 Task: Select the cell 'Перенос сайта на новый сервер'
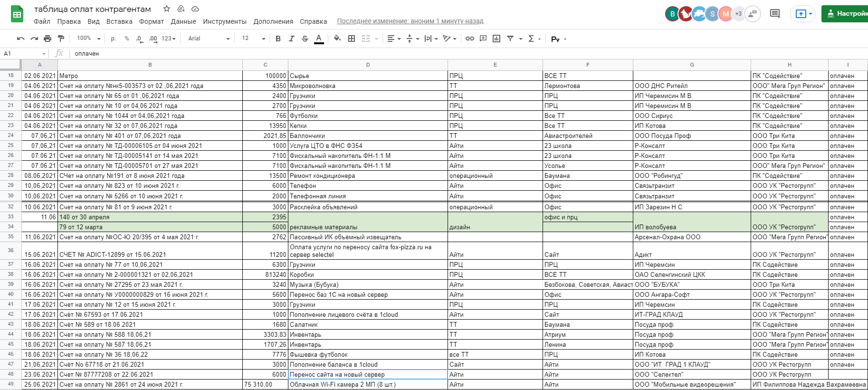click(368, 374)
